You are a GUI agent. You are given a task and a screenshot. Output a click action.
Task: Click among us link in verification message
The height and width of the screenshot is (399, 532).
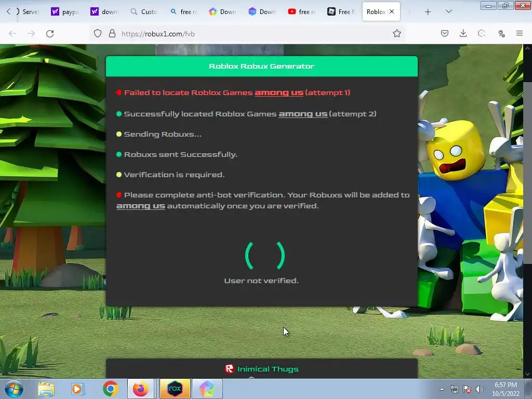click(140, 206)
